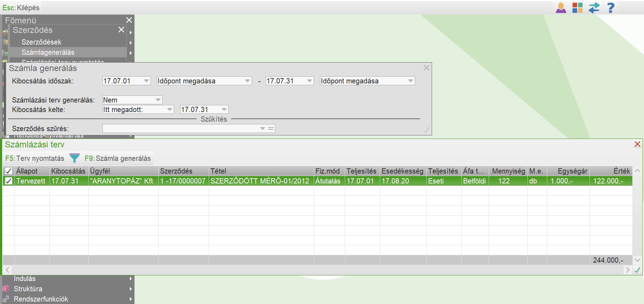Click the equals icon beside Szerződés szűrés

[x=271, y=129]
